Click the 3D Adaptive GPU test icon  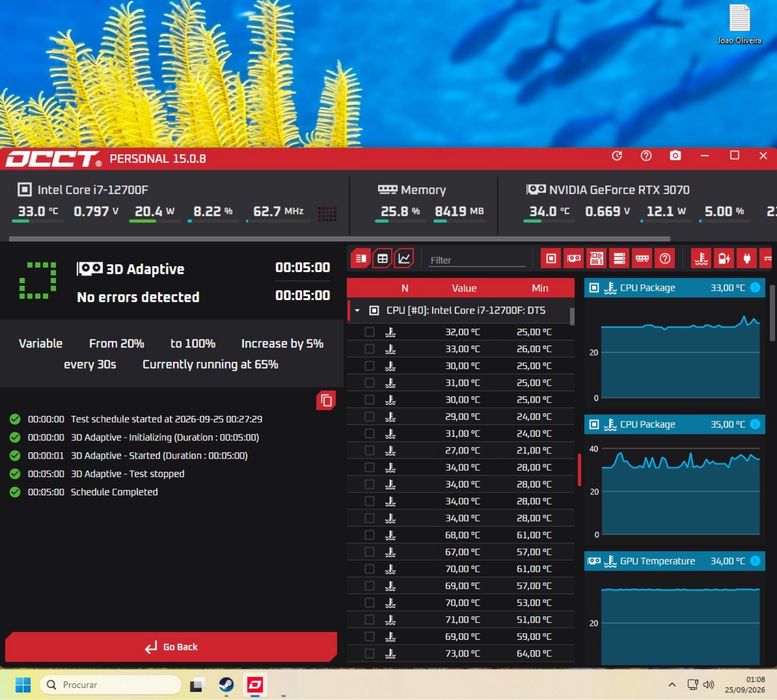pyautogui.click(x=90, y=269)
